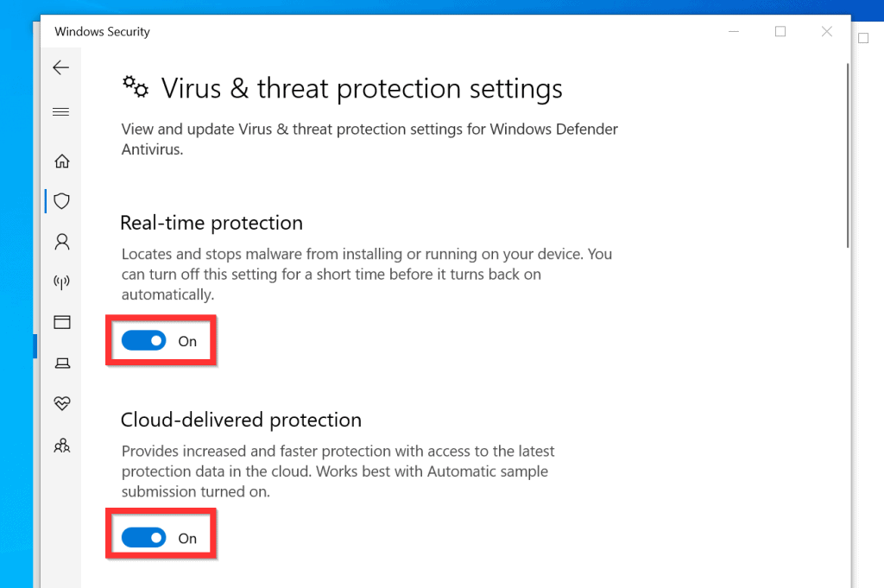
Task: Click the App & browser control icon
Action: coord(60,321)
